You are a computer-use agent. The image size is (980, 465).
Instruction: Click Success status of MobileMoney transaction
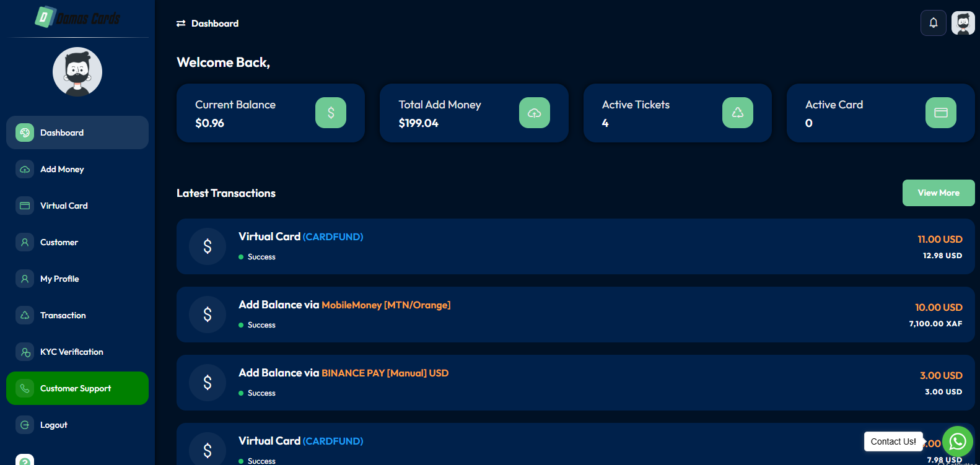261,325
